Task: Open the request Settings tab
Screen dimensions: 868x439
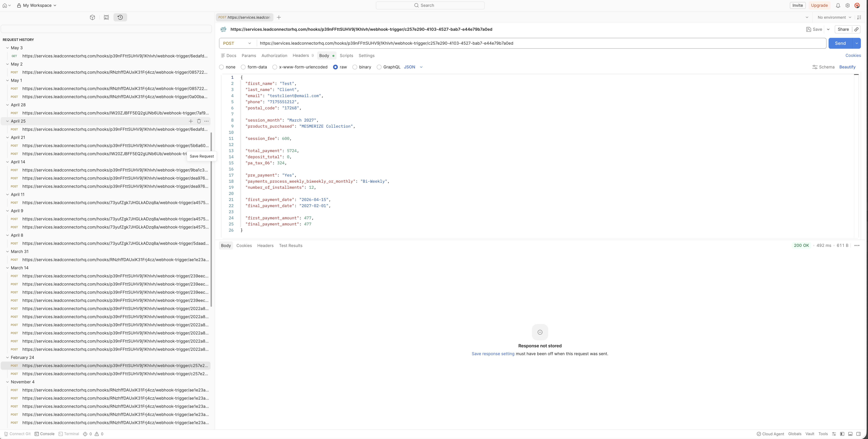Action: coord(367,56)
